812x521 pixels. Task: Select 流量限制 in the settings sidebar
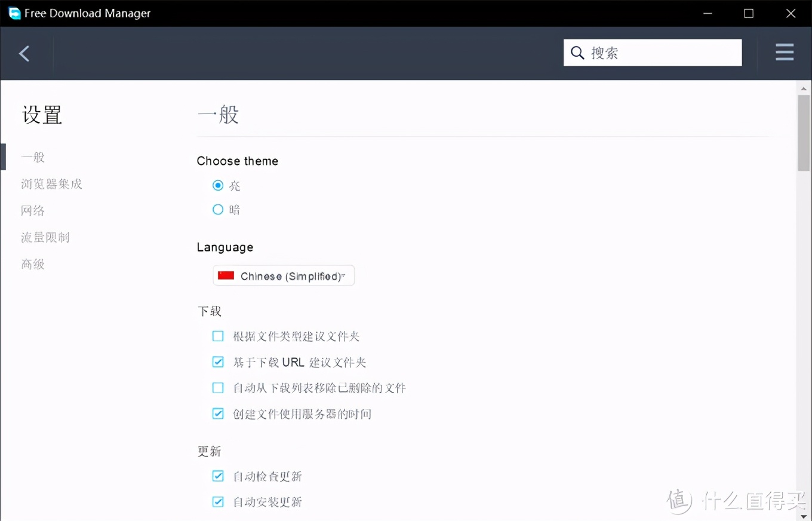pyautogui.click(x=45, y=237)
